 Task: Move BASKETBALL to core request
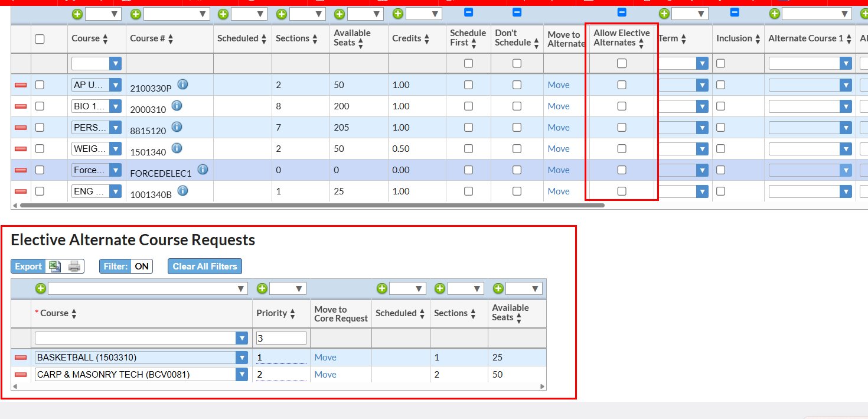pos(325,358)
